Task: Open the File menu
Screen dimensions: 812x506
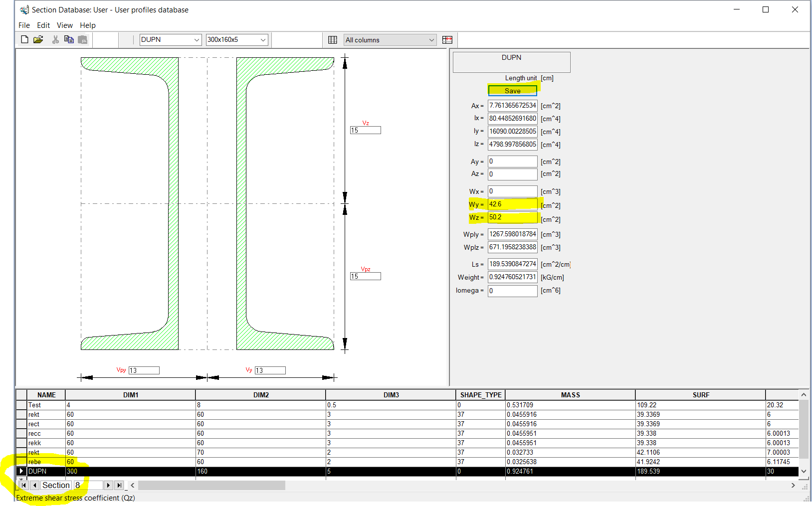Action: coord(24,25)
